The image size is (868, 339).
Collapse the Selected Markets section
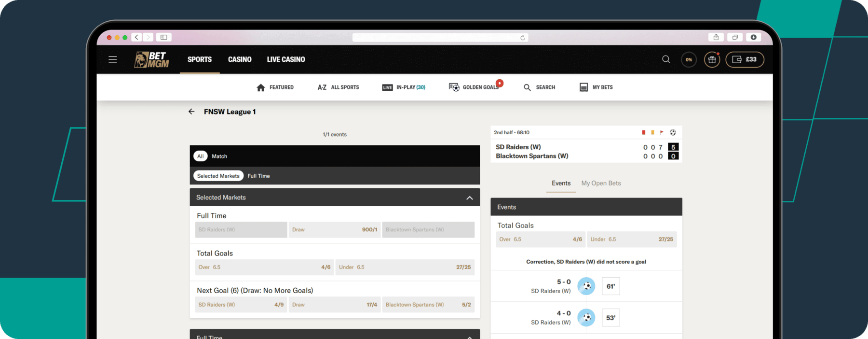pos(470,198)
